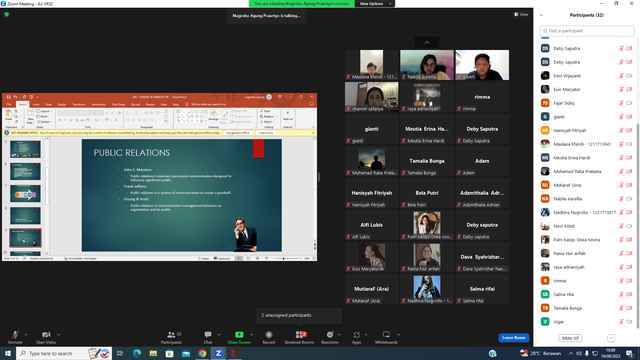Select Novi Astuti in the participants list
This screenshot has height=360, width=640.
click(587, 226)
